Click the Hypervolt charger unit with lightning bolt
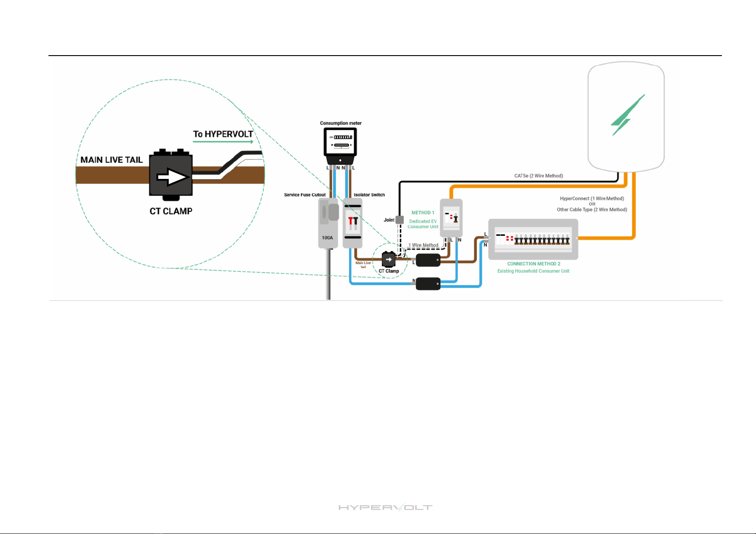 626,117
